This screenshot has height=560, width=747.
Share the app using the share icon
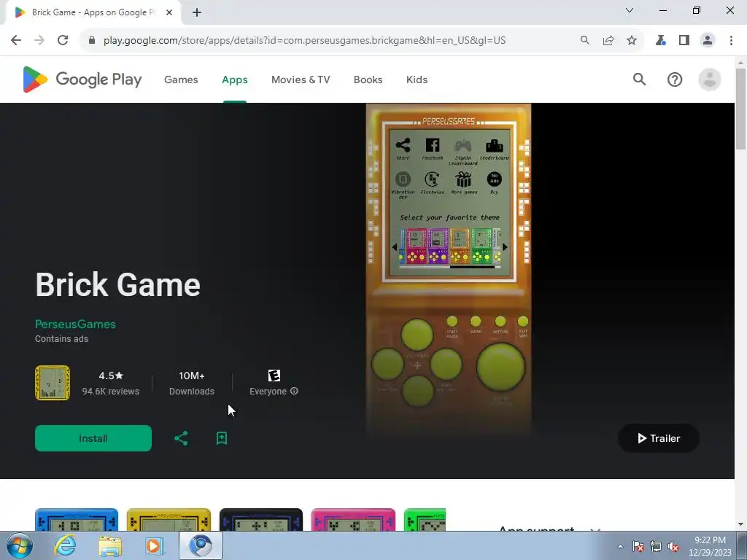(x=181, y=438)
